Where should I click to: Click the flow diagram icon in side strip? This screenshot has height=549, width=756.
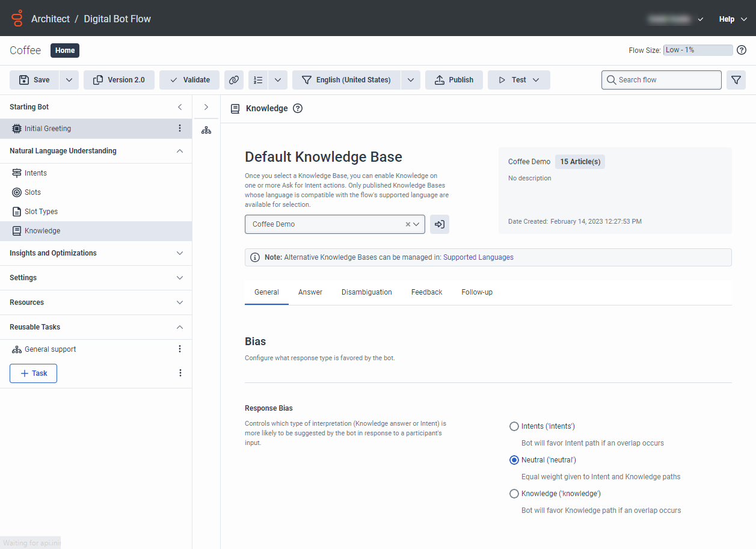[x=206, y=130]
